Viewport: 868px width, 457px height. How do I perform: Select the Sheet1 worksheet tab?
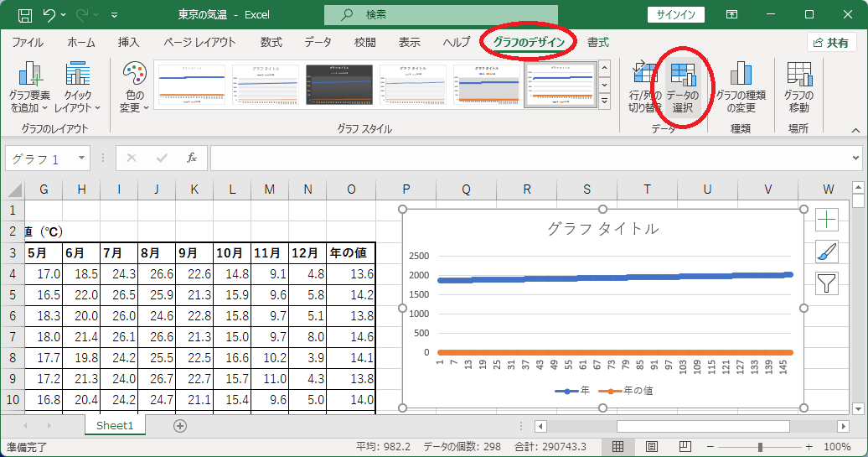pyautogui.click(x=115, y=425)
